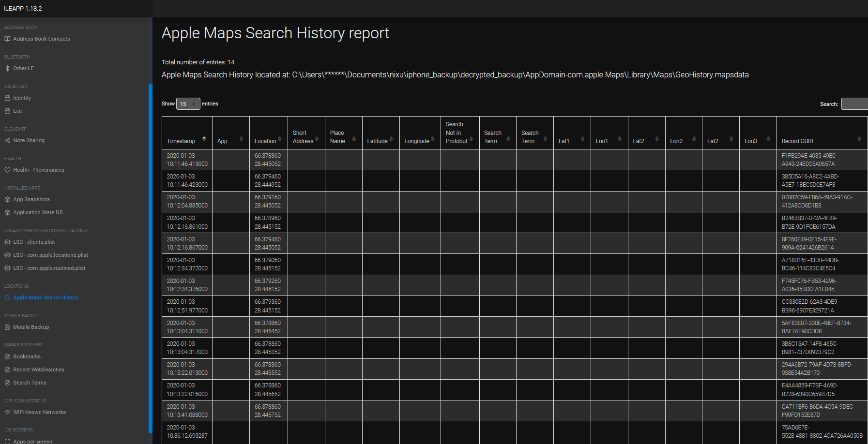Click the compass icon beside Search Terms
The width and height of the screenshot is (868, 444).
(7, 383)
